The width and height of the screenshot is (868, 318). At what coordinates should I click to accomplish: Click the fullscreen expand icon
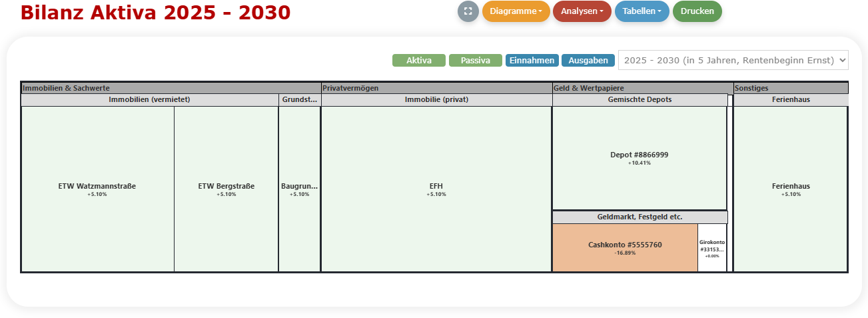click(x=468, y=11)
